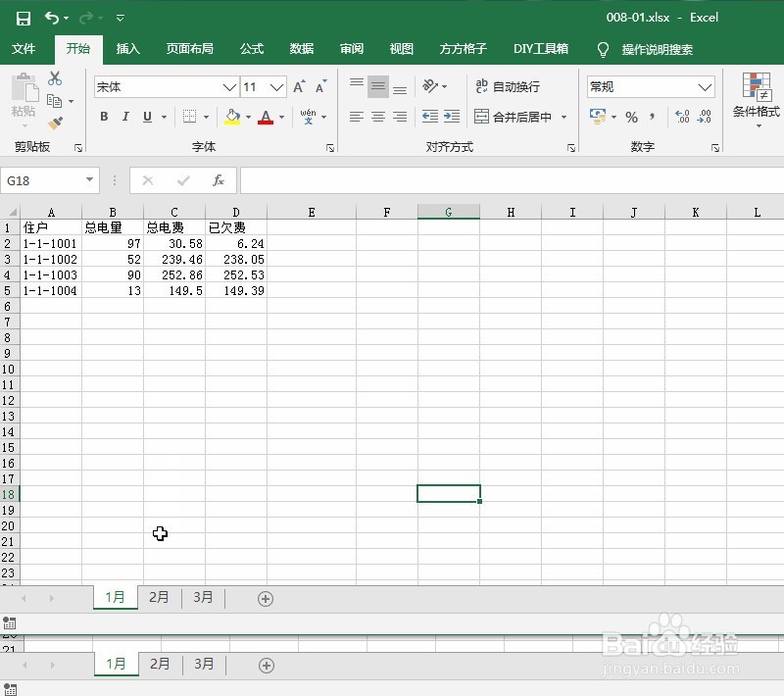Image resolution: width=784 pixels, height=696 pixels.
Task: Click Decrease Indent icon
Action: point(430,117)
